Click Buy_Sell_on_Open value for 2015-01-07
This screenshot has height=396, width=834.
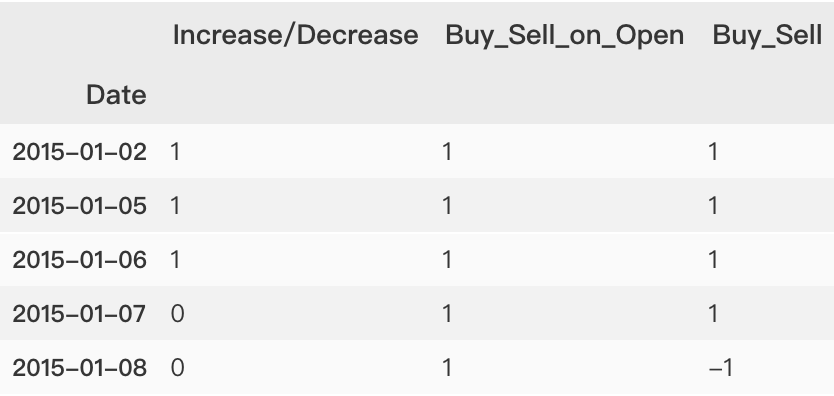[x=447, y=314]
